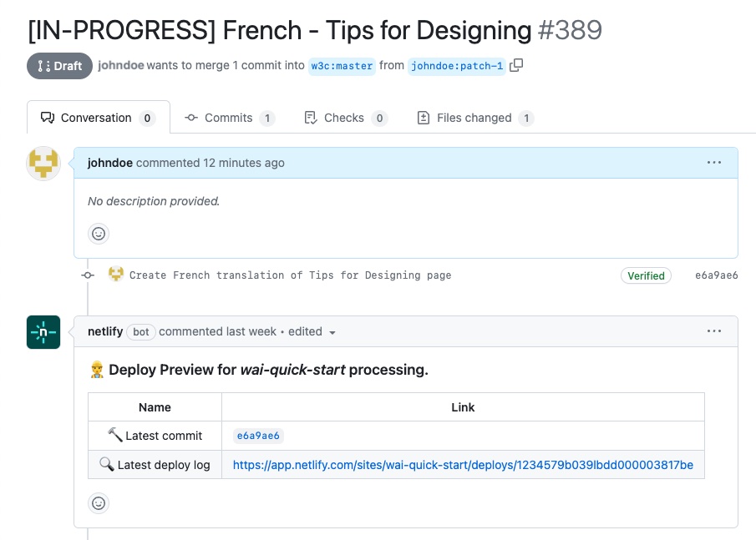Click the johndoe avatar icon

(43, 163)
